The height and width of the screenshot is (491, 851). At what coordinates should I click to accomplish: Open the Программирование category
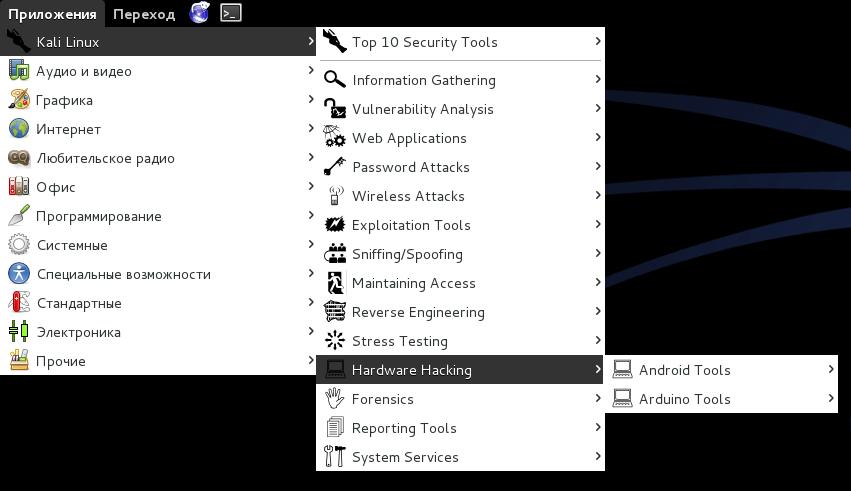[98, 216]
